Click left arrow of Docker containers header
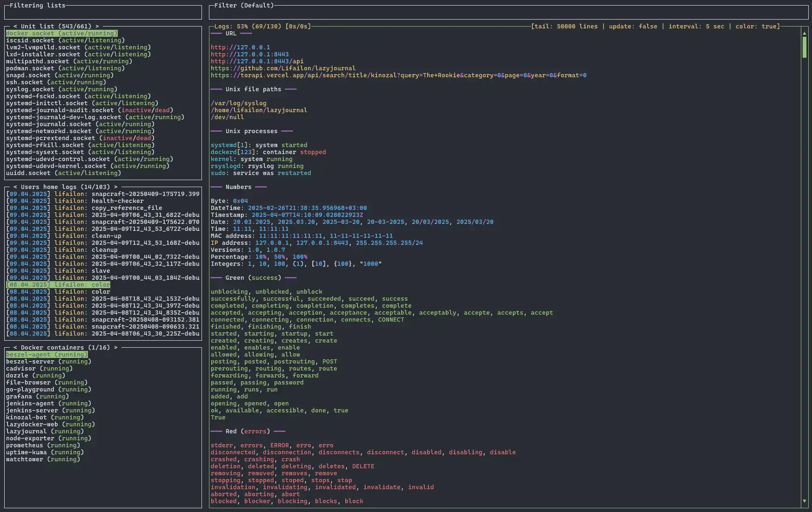 tap(15, 348)
